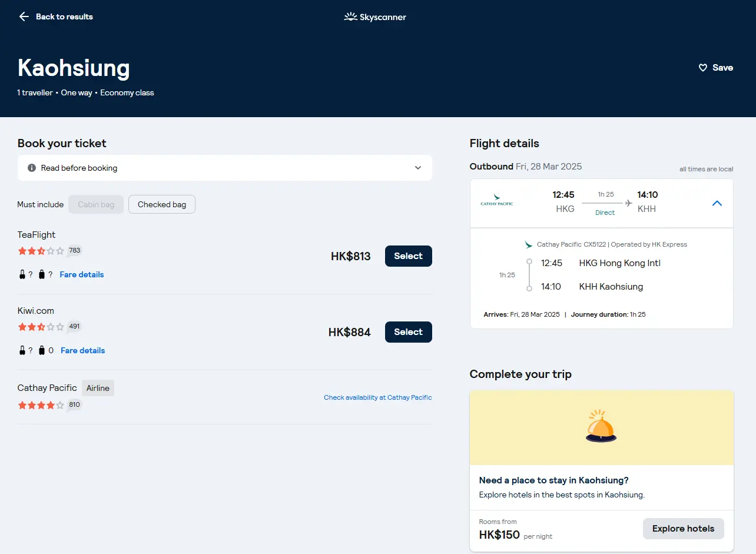This screenshot has height=554, width=756.
Task: Click HKG Hong Kong Intl text
Action: pyautogui.click(x=620, y=263)
